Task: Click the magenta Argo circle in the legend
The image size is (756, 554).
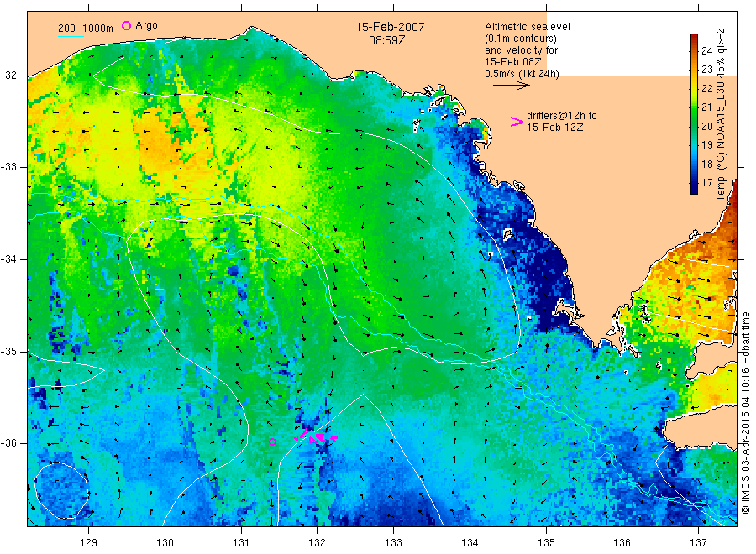Action: point(126,25)
